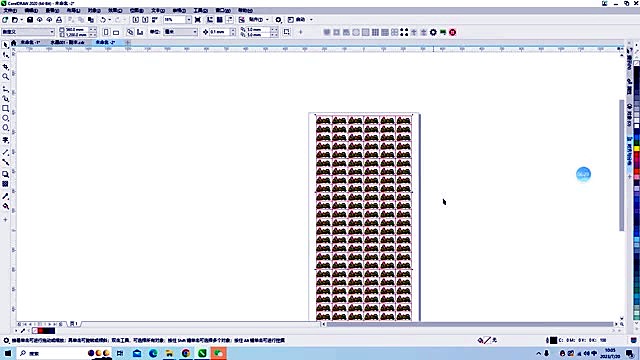
Task: Open Options via the toolbar gear icon
Action: [x=278, y=20]
